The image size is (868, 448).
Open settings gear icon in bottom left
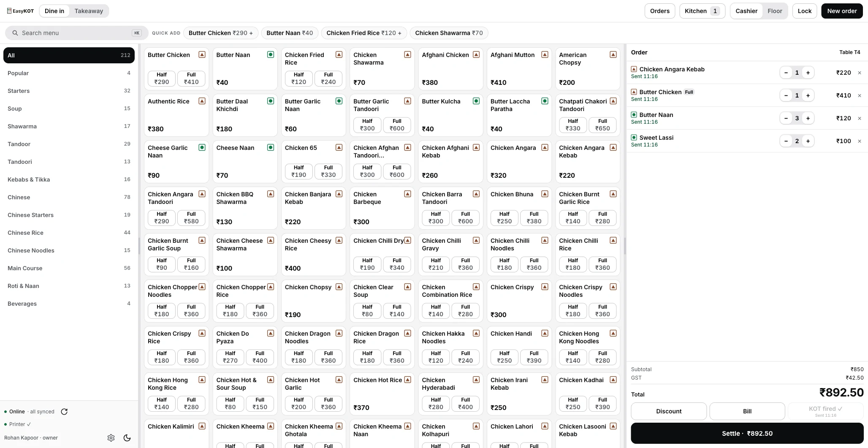pos(111,438)
